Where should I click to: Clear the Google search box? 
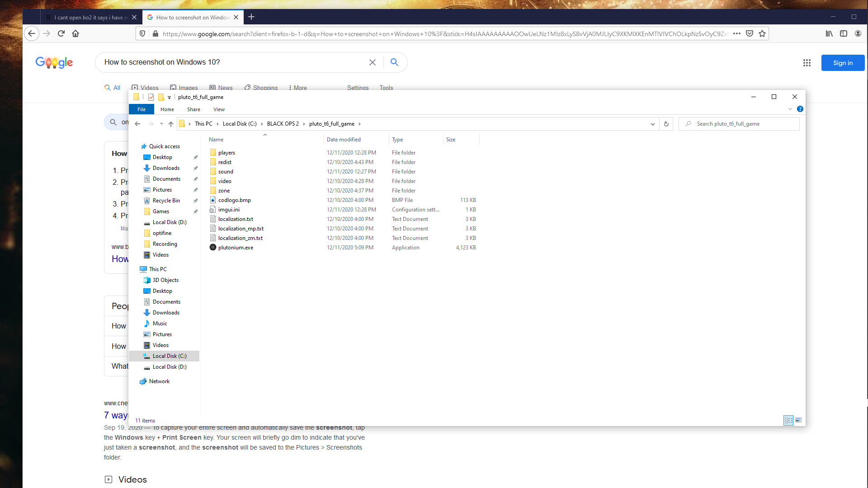coord(373,62)
